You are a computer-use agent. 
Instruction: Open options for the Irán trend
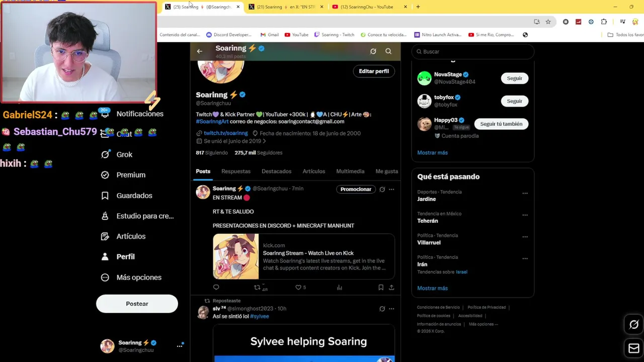[x=525, y=258]
